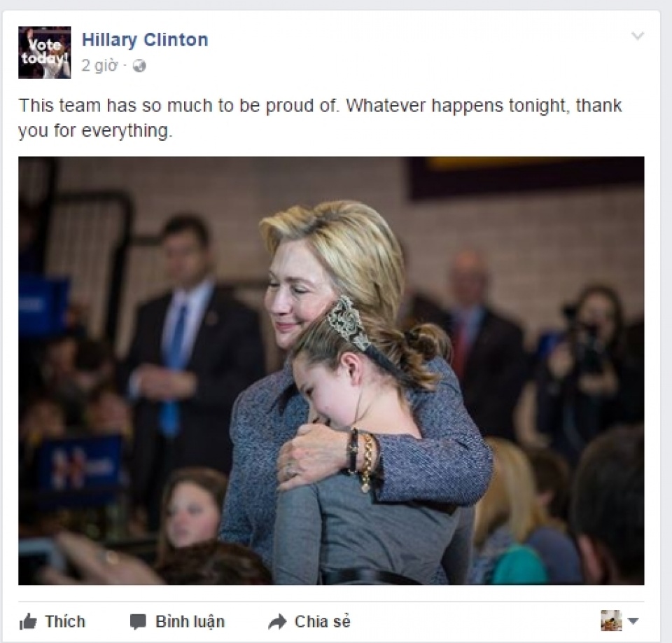
Task: Open the Vote today profile picture
Action: 45,53
